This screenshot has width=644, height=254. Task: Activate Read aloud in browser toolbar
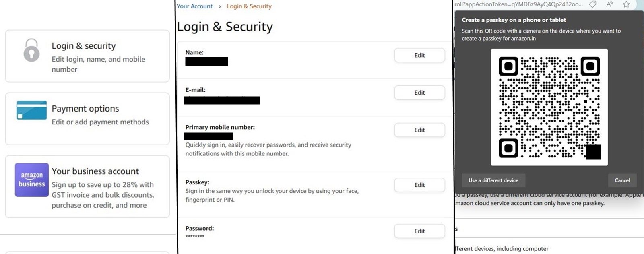[609, 4]
